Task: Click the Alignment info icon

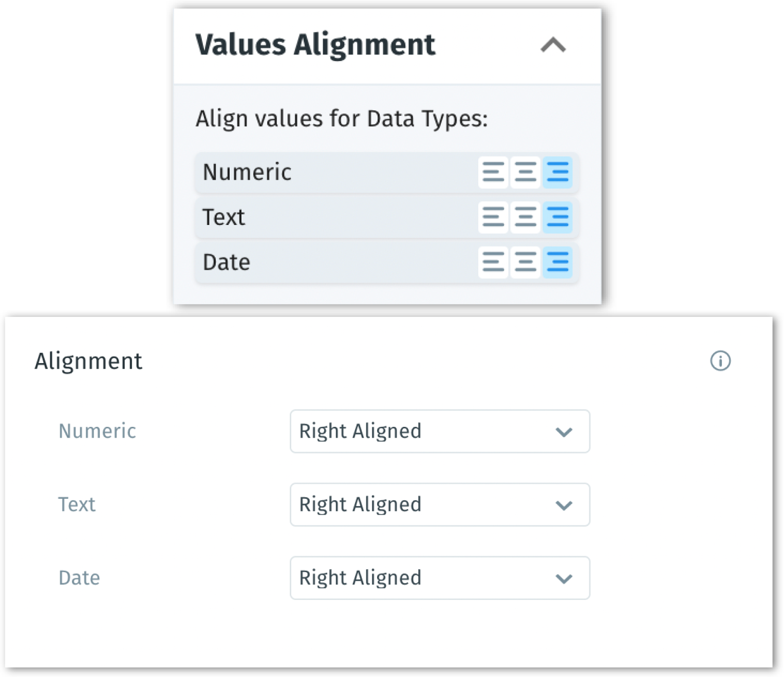Action: (x=720, y=361)
